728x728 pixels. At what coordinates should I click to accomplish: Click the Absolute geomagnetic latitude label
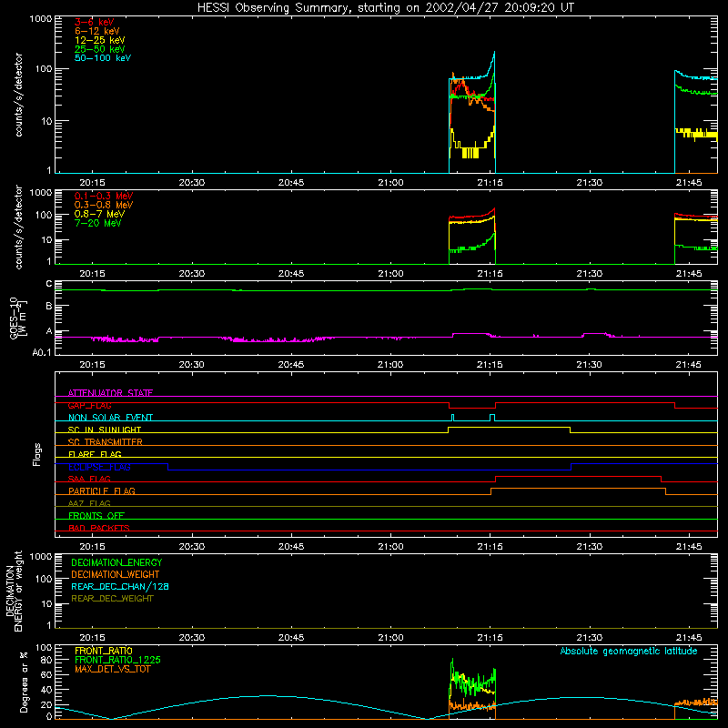(x=629, y=651)
